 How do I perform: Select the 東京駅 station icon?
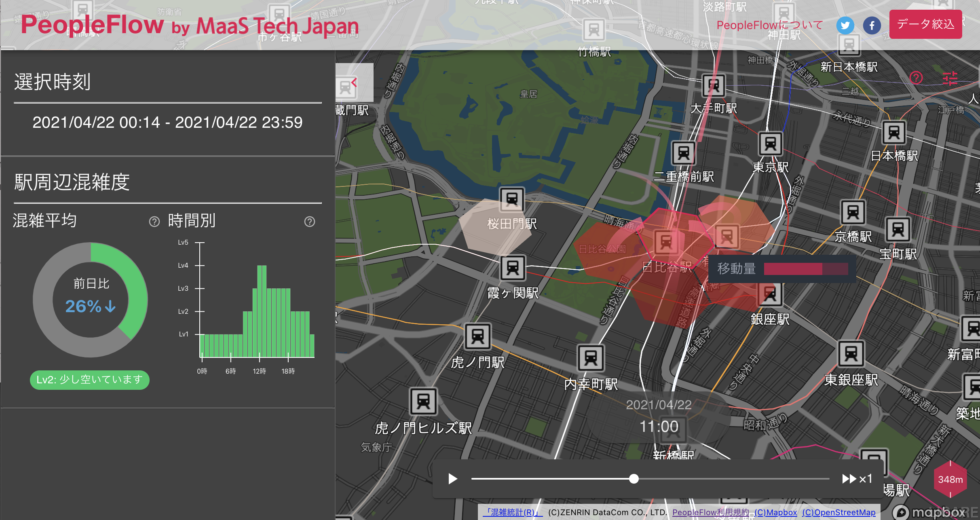[771, 144]
